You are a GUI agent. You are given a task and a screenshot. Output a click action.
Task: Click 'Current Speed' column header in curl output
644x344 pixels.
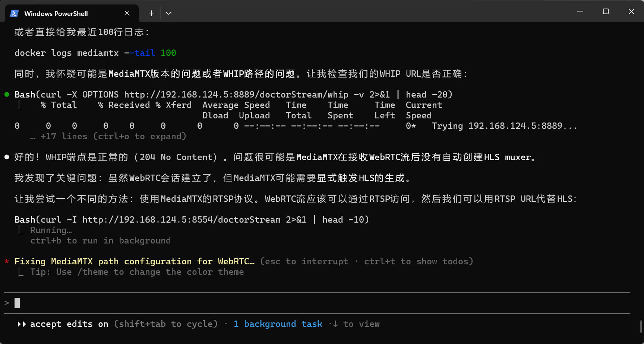424,110
